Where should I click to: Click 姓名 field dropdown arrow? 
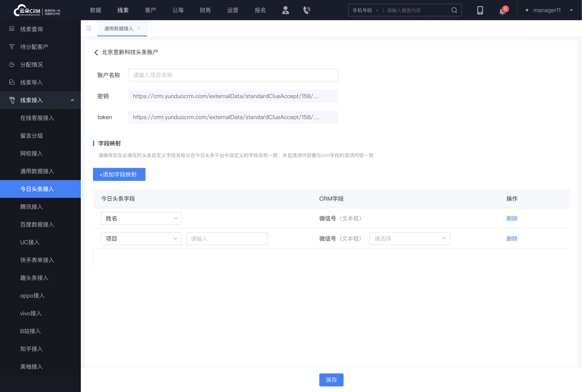coord(175,218)
